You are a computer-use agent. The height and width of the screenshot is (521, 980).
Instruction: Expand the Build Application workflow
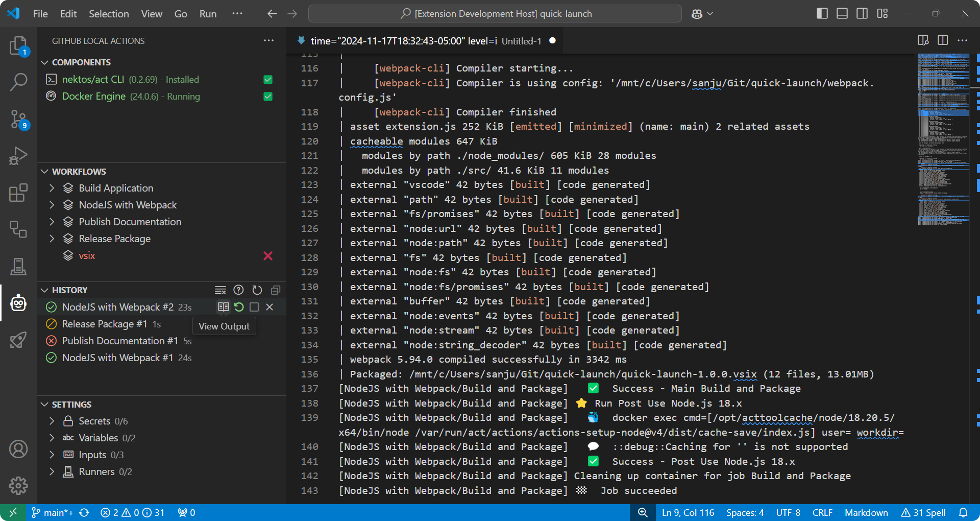pos(52,188)
